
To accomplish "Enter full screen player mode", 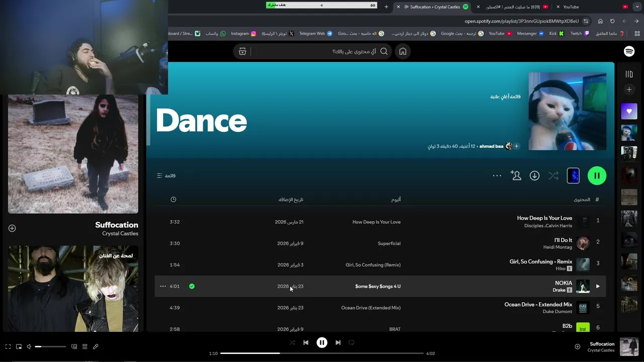I will [x=8, y=346].
